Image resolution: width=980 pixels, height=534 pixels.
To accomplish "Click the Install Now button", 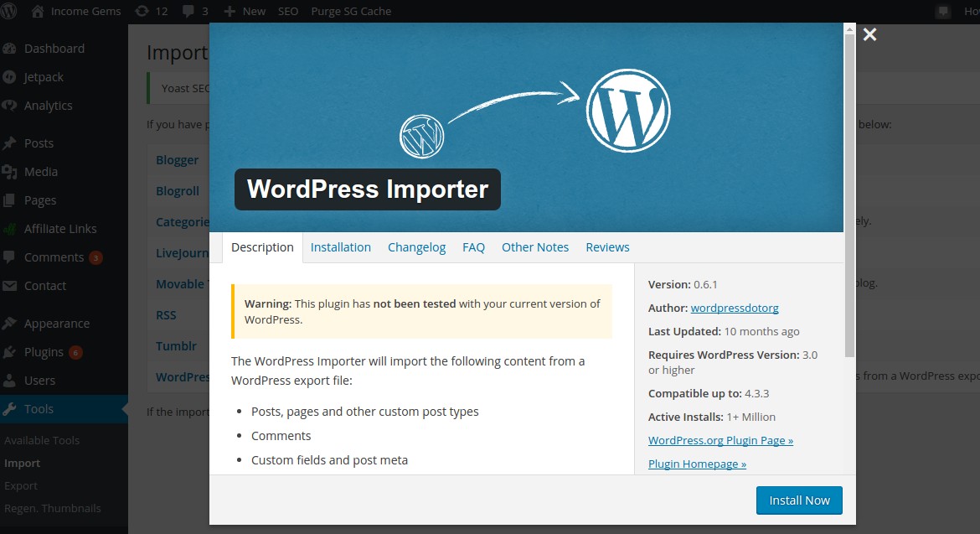I will coord(799,500).
